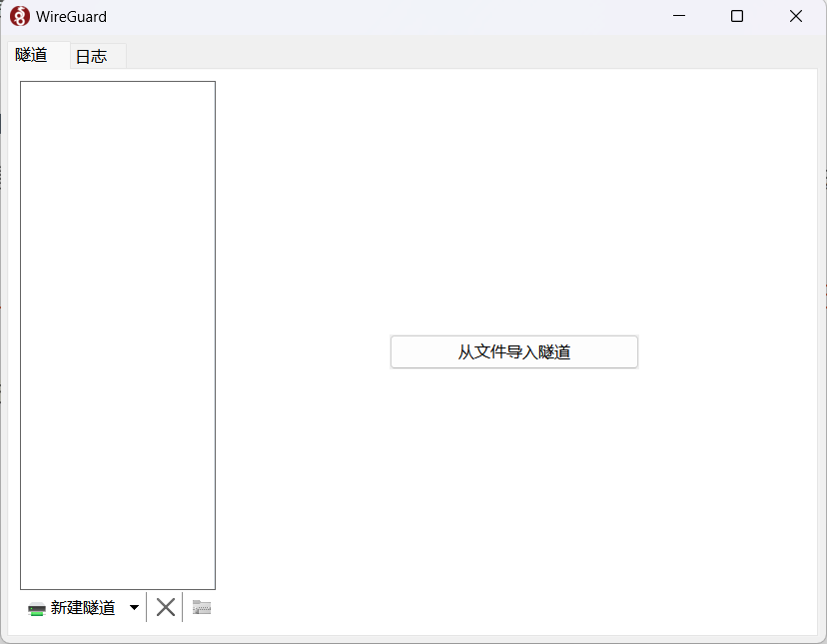Expand the 新建隧道 dropdown arrow
The height and width of the screenshot is (644, 827).
[x=134, y=608]
